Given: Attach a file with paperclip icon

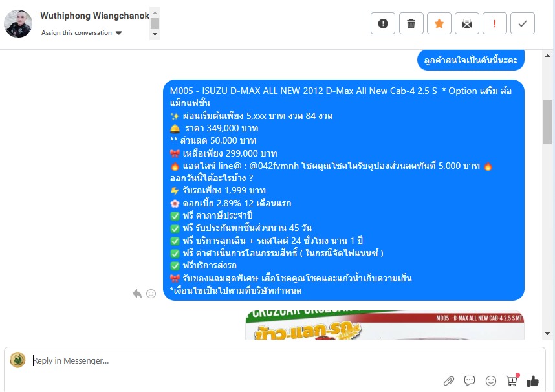Looking at the screenshot, I should [449, 381].
